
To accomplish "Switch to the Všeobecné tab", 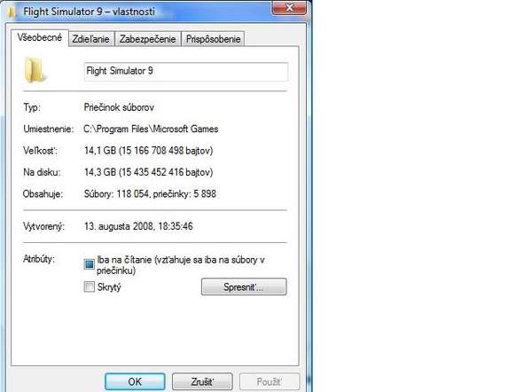I will pos(40,37).
